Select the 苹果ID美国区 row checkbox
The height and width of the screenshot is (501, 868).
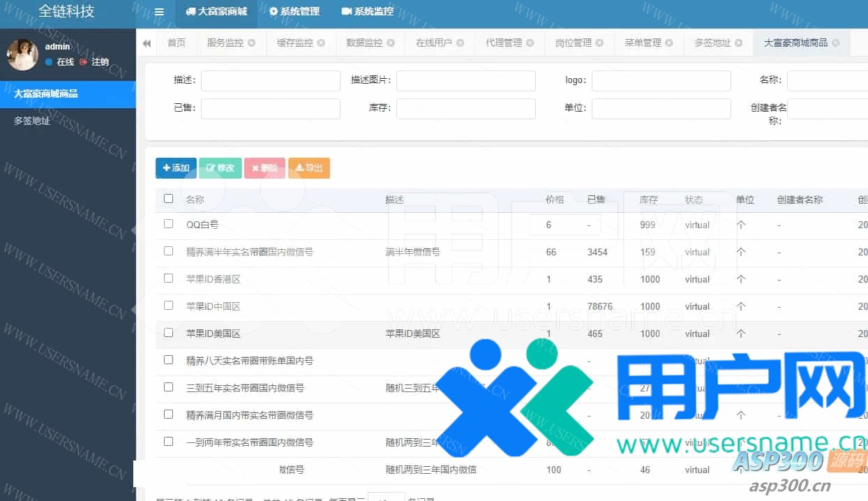pos(168,333)
